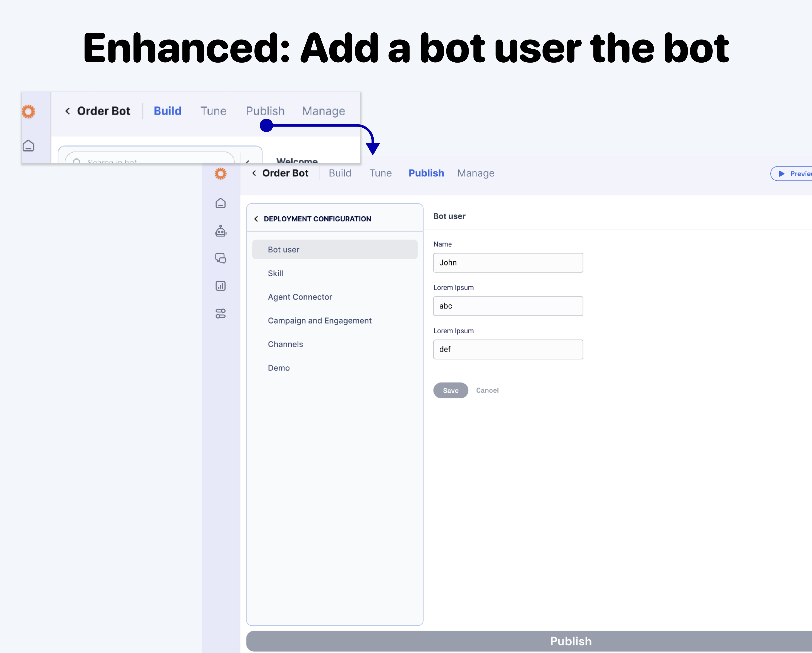Click the Search in bot field in inset
Image resolution: width=812 pixels, height=653 pixels.
pos(150,158)
